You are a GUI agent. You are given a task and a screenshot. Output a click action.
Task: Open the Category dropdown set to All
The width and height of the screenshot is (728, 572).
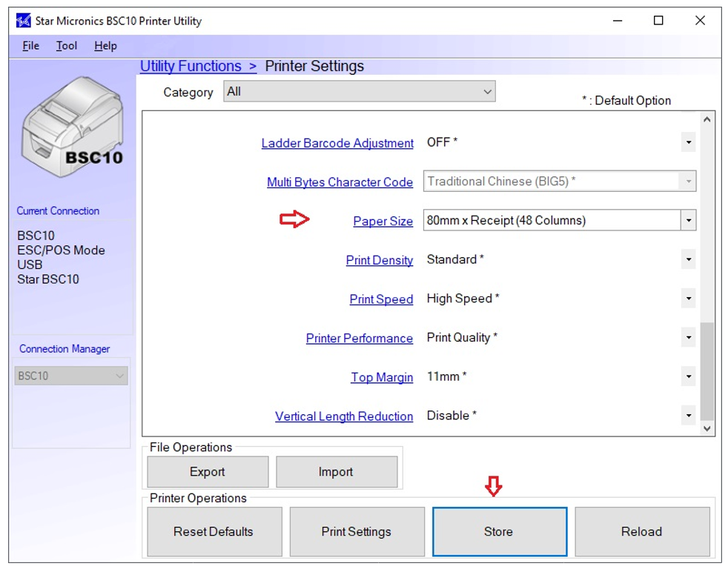(360, 91)
